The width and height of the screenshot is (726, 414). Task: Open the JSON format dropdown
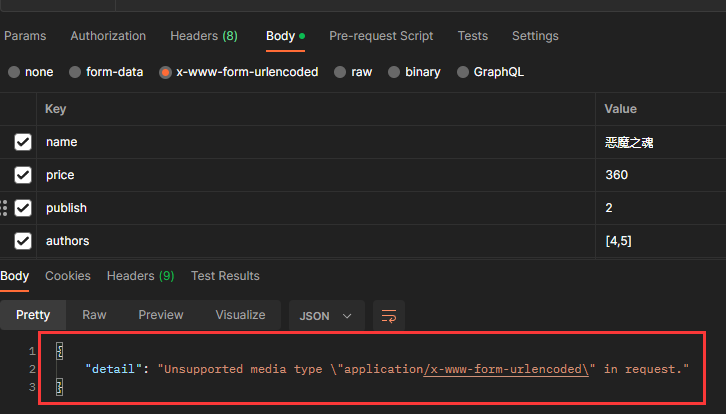[326, 315]
